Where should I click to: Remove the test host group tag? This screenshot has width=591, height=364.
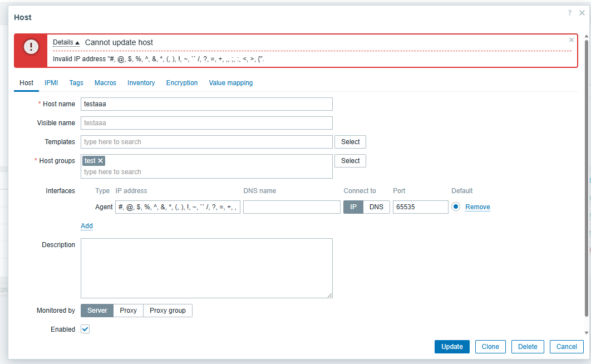(101, 161)
